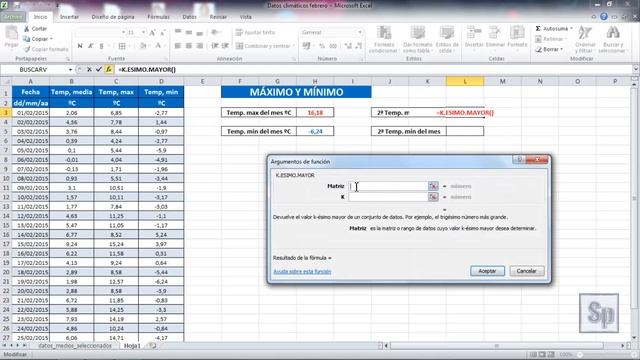This screenshot has width=640, height=360.
Task: Decrease font size with the small A icon
Action: pyautogui.click(x=162, y=32)
